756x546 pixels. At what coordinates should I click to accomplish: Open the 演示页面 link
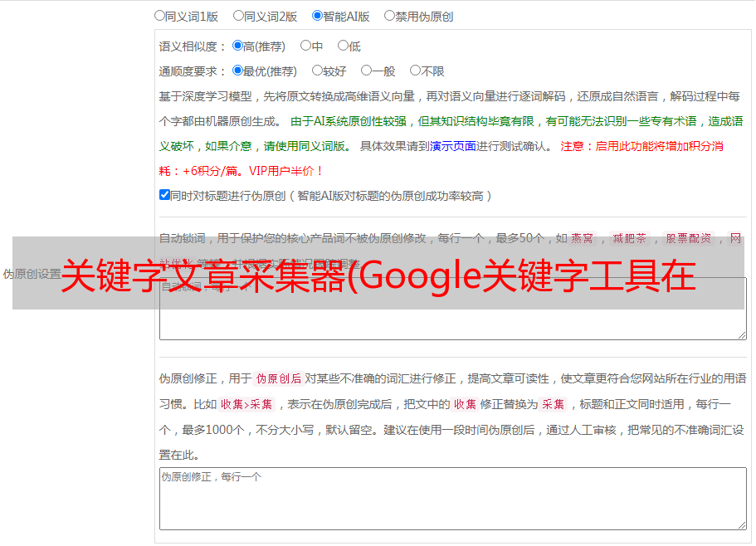(x=453, y=146)
